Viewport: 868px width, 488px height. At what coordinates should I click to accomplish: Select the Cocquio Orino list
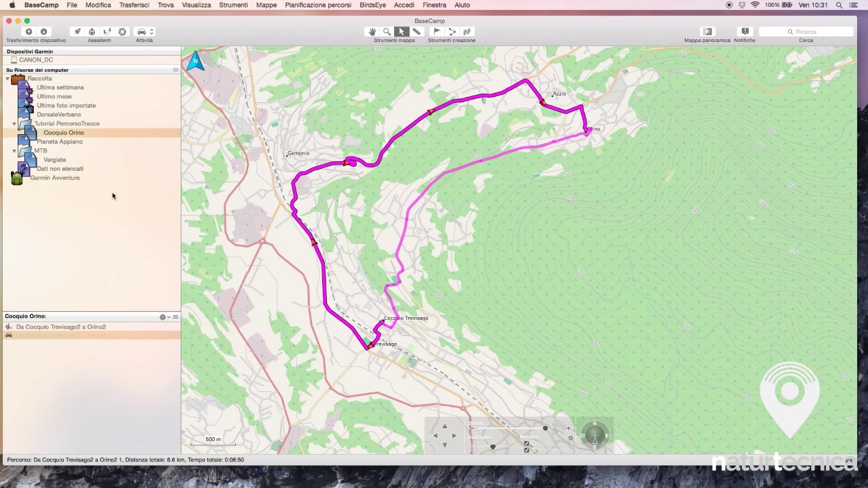(64, 133)
